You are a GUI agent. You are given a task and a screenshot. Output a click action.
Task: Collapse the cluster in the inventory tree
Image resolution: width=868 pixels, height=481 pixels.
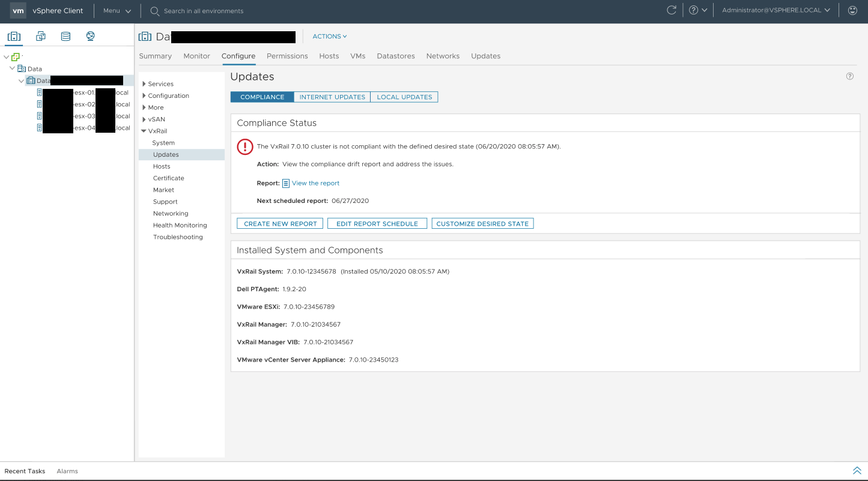[21, 80]
